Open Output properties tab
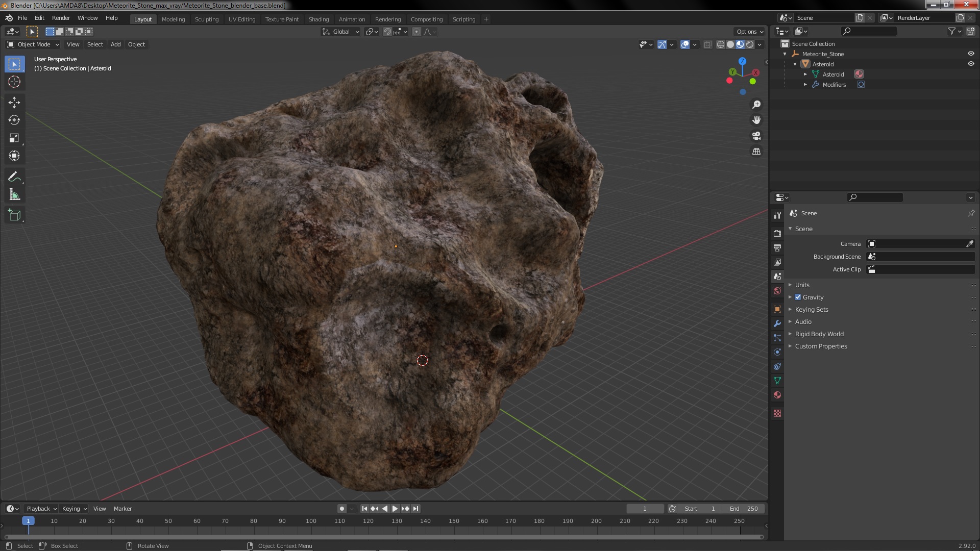 777,247
